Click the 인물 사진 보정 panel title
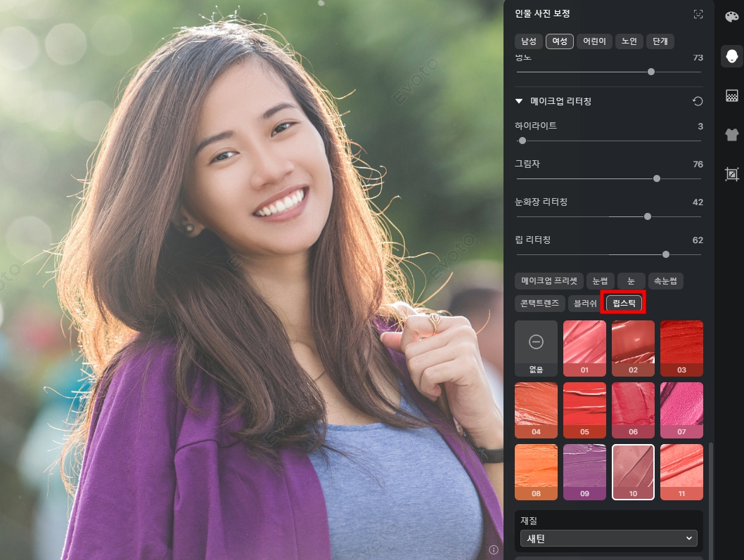744x560 pixels. pos(542,14)
